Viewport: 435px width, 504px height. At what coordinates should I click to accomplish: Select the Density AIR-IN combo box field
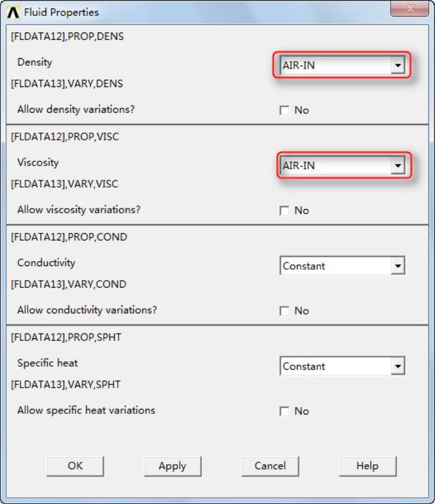coord(335,65)
